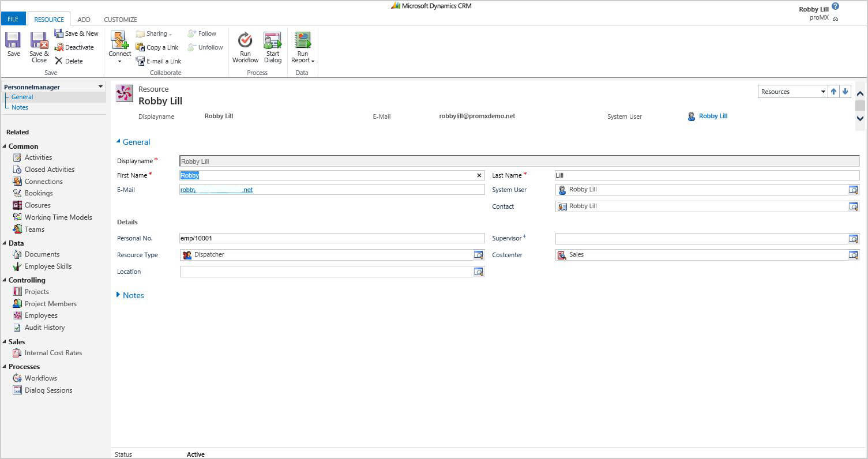
Task: Jump to the General form section link
Action: (x=22, y=97)
